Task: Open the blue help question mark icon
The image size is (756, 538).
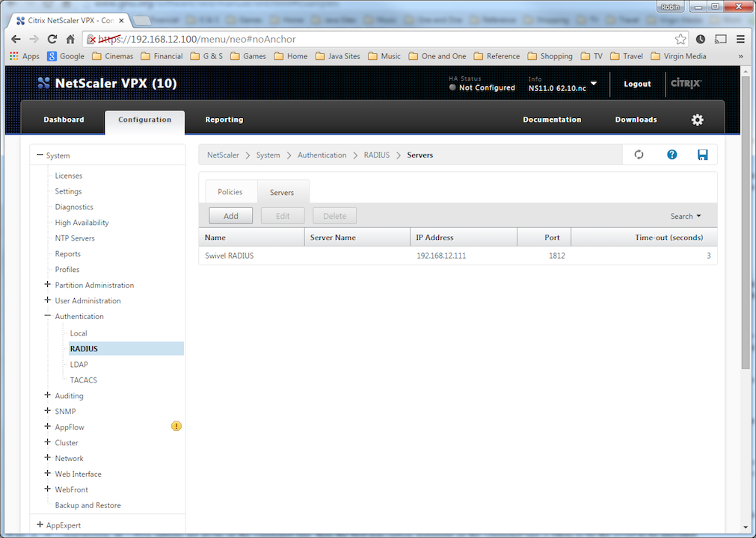Action: (x=672, y=155)
